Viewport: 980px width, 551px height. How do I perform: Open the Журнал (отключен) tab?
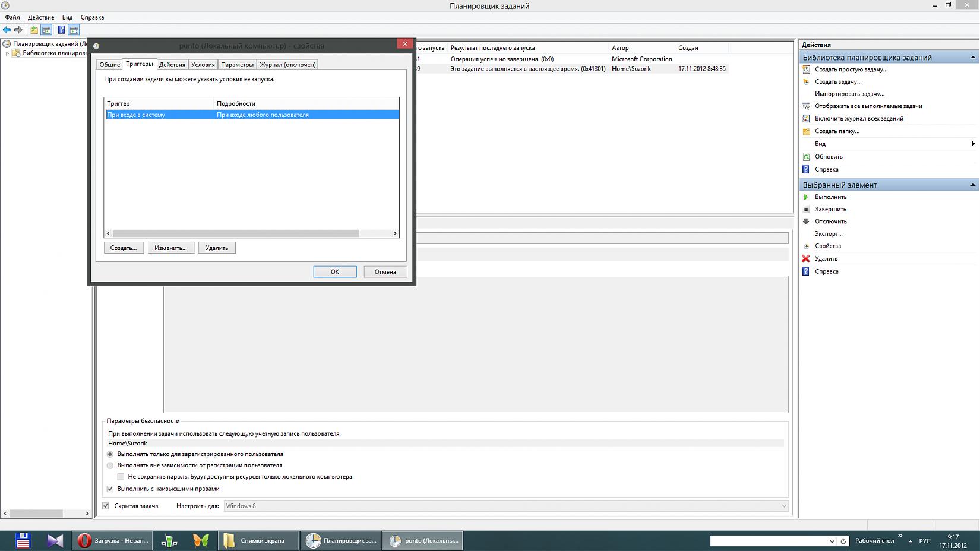[287, 65]
